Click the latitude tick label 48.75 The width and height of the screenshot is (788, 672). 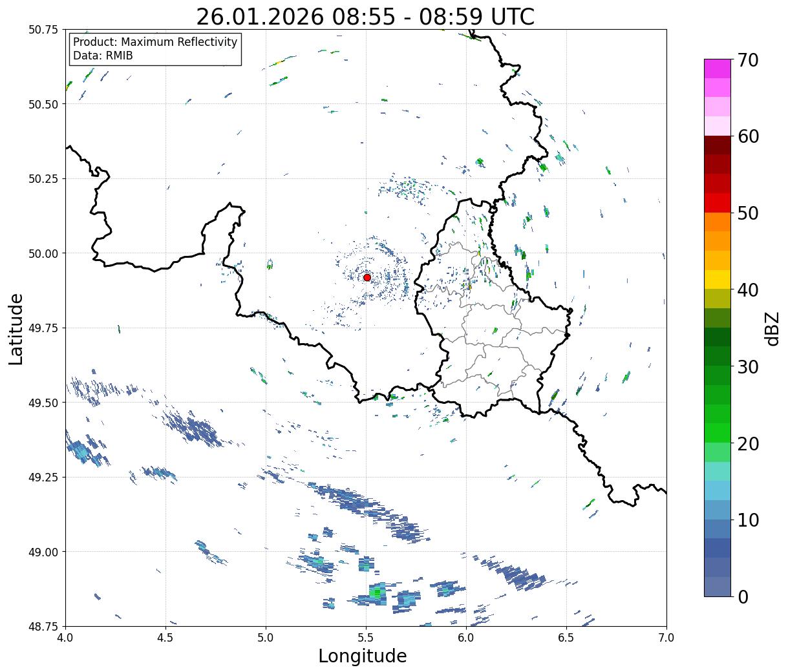pyautogui.click(x=43, y=626)
